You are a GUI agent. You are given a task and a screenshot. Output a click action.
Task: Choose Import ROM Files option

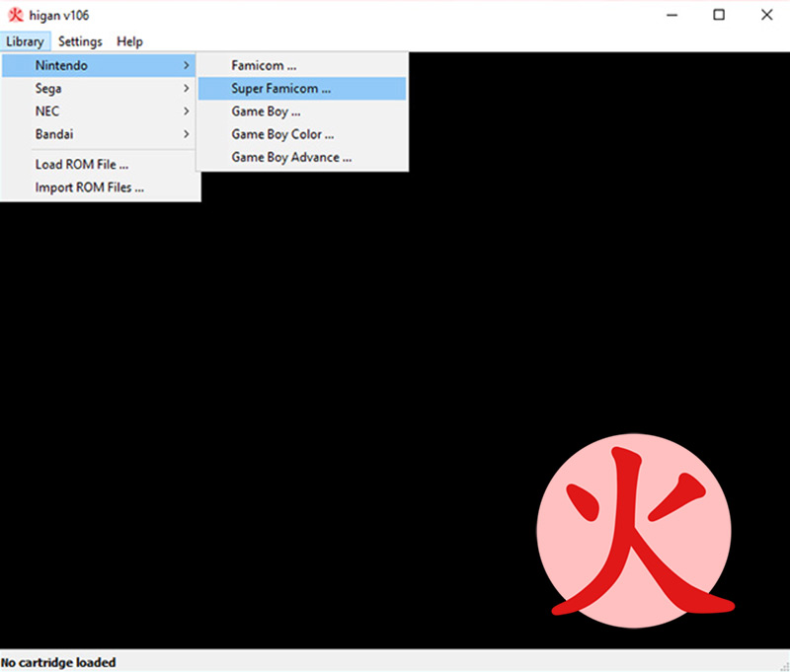pos(99,187)
